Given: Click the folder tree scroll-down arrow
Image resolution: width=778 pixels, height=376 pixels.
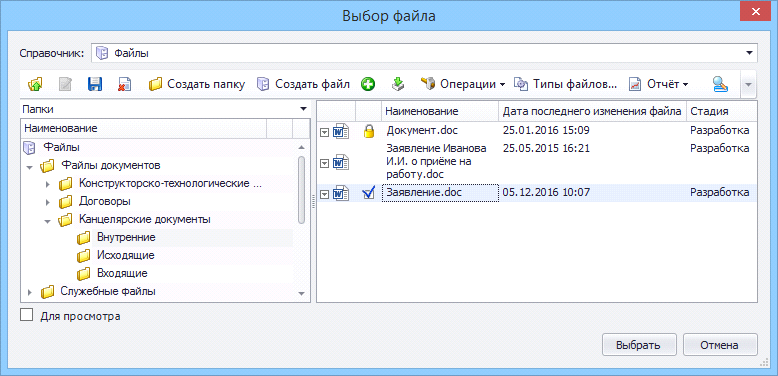Looking at the screenshot, I should pos(301,294).
